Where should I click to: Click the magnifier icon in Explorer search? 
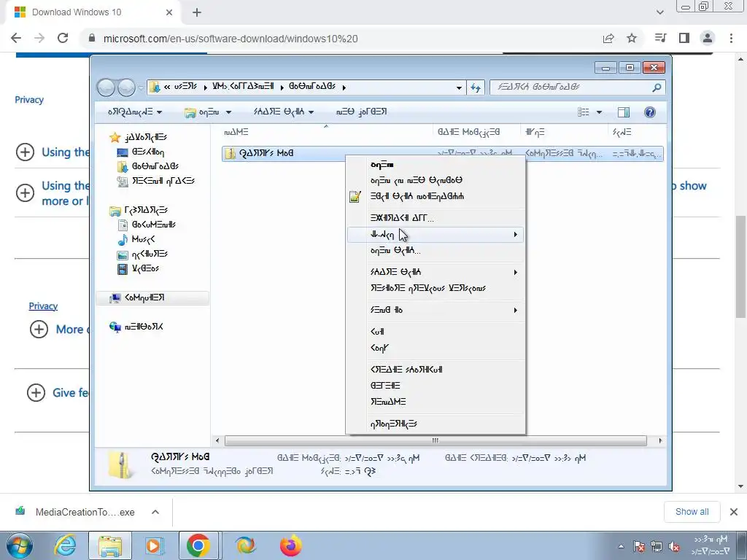[657, 87]
